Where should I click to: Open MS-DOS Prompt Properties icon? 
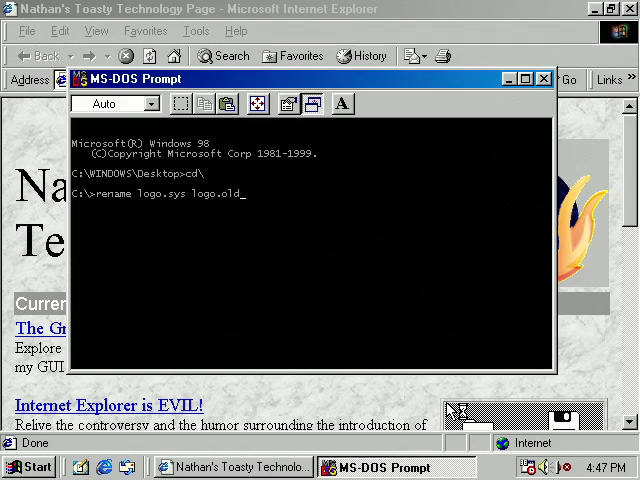pos(289,104)
